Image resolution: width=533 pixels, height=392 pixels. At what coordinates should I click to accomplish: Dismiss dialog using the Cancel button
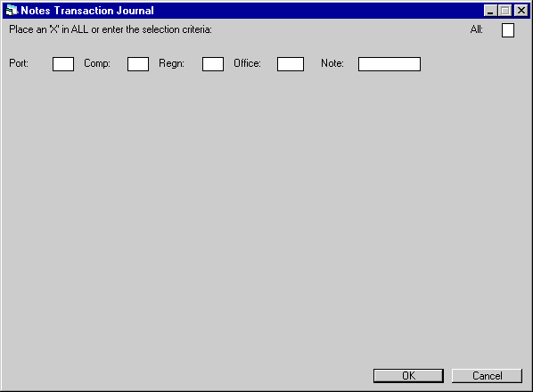[487, 376]
